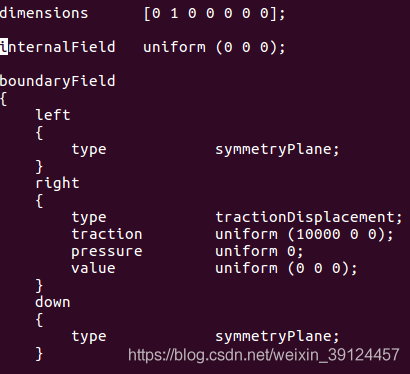Click the value keyword in right patch
The height and width of the screenshot is (374, 410).
[94, 268]
